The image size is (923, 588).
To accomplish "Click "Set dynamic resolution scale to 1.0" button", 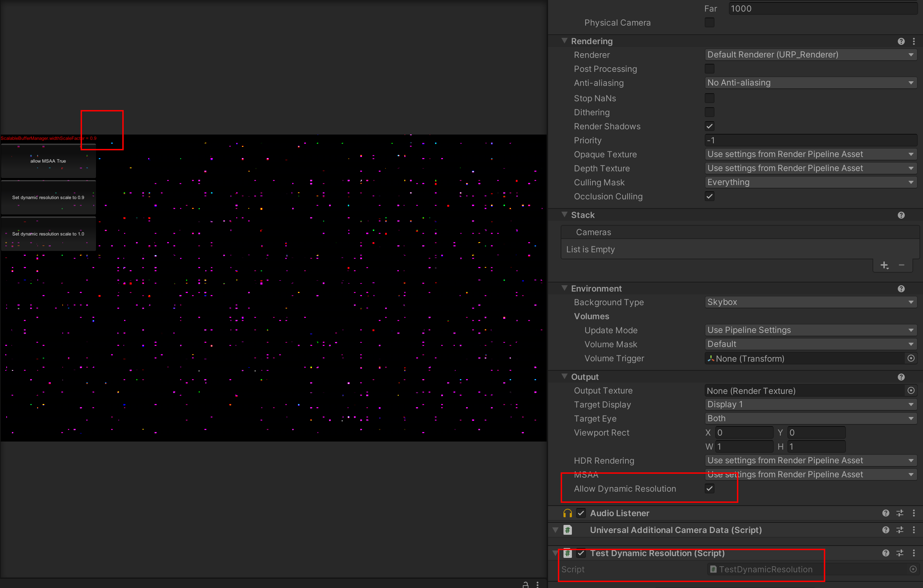I will (x=48, y=234).
